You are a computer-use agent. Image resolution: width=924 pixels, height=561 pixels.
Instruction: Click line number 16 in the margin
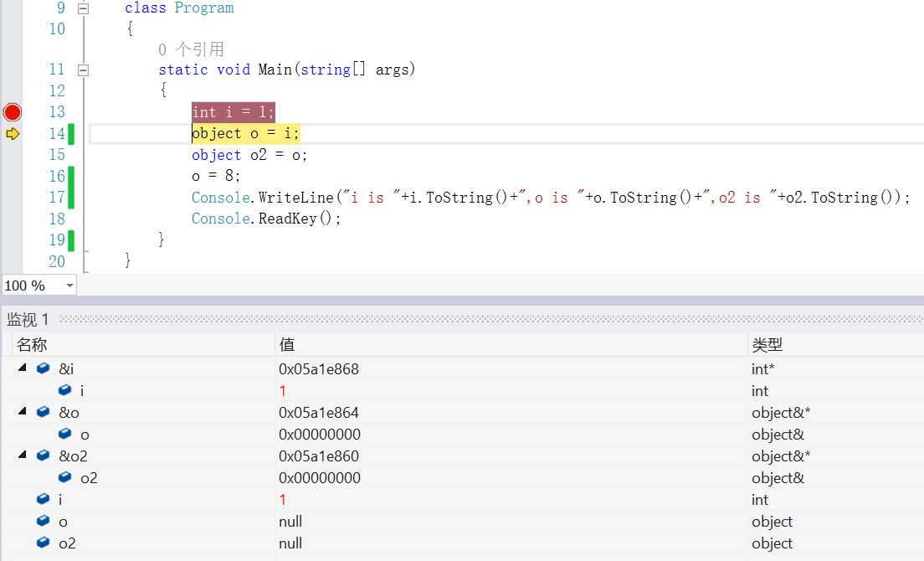[x=57, y=176]
